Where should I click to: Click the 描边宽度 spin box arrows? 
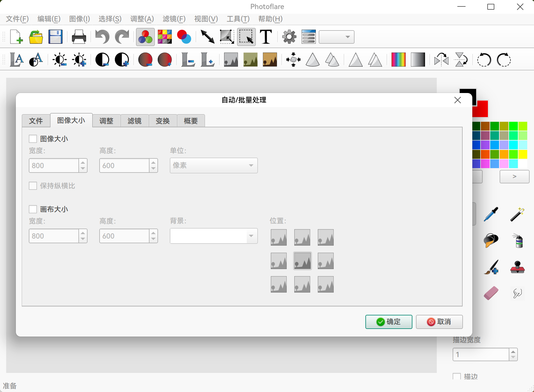pyautogui.click(x=513, y=354)
